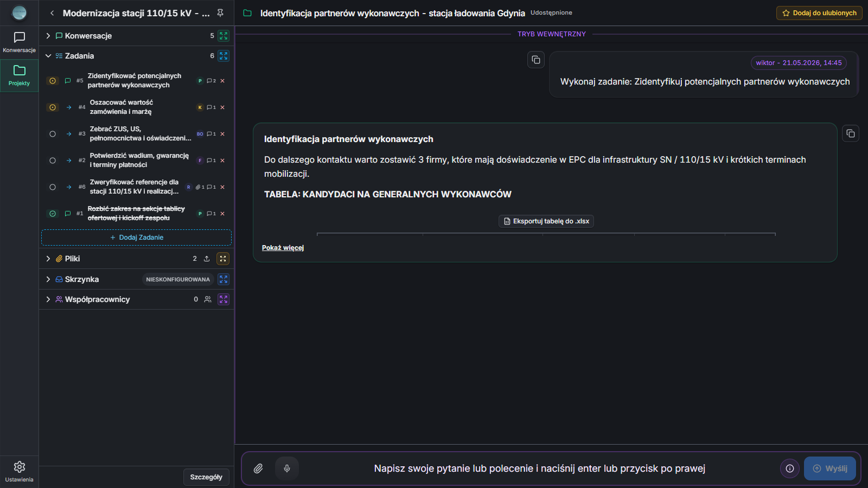Expand the Pliki section
The height and width of the screenshot is (488, 868).
48,259
